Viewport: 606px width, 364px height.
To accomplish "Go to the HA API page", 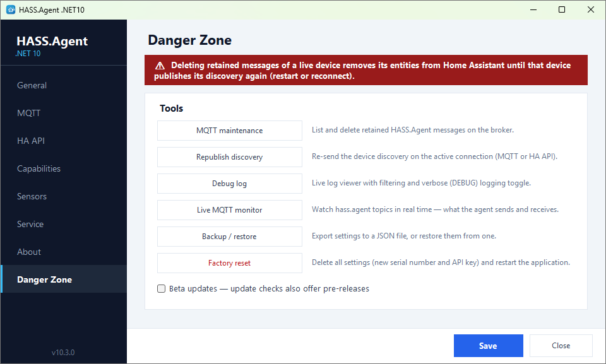I will [x=63, y=141].
